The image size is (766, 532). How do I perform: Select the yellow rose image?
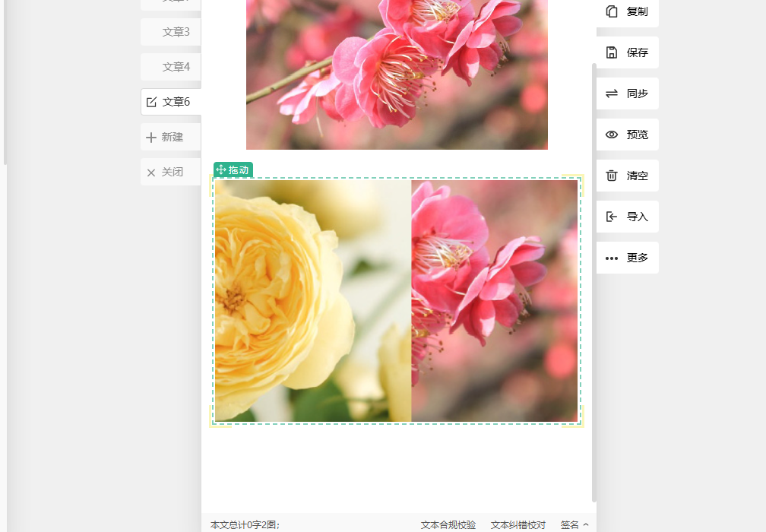[312, 301]
